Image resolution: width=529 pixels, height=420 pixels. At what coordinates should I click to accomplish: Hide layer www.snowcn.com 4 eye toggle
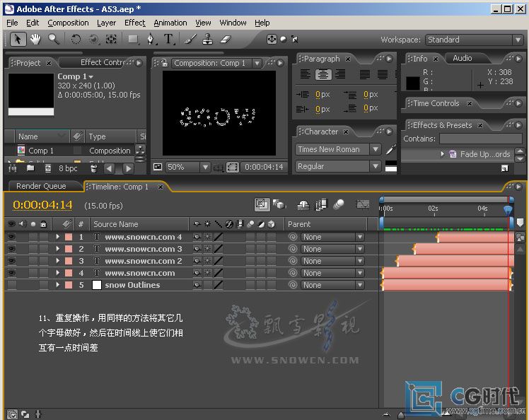tap(12, 237)
